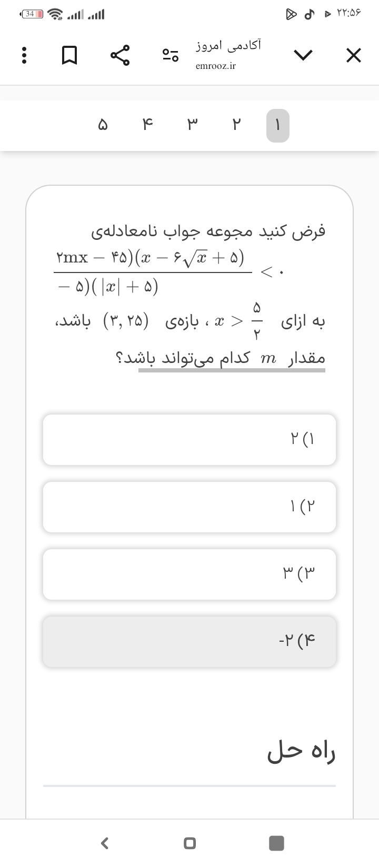The height and width of the screenshot is (868, 379).
Task: Pick answer option ۳ with value ۳
Action: (x=189, y=574)
